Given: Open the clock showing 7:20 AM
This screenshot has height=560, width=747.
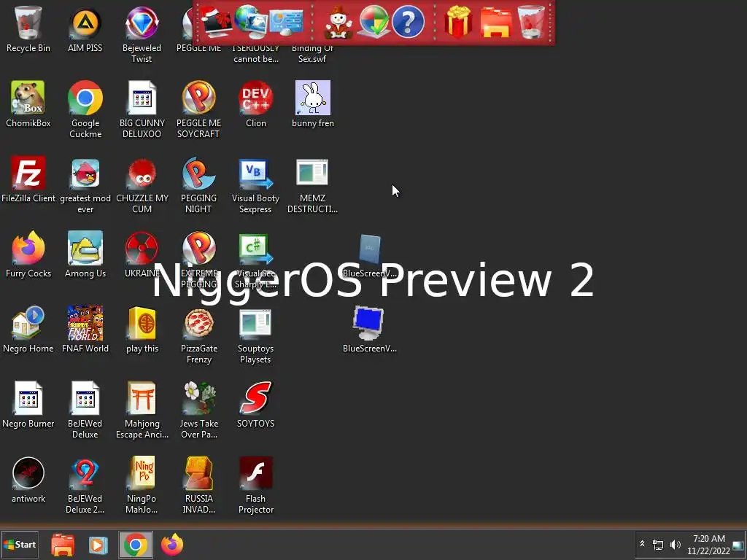Looking at the screenshot, I should tap(708, 545).
